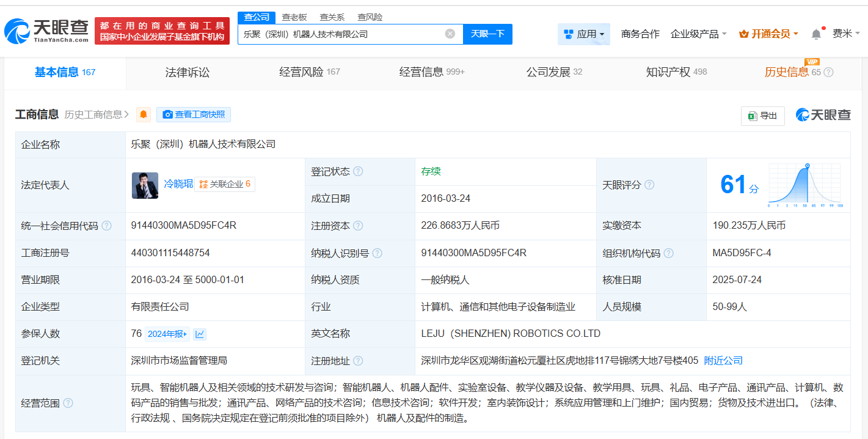This screenshot has height=439, width=868.
Task: Open 附近公司 nearby companies link
Action: coord(723,361)
